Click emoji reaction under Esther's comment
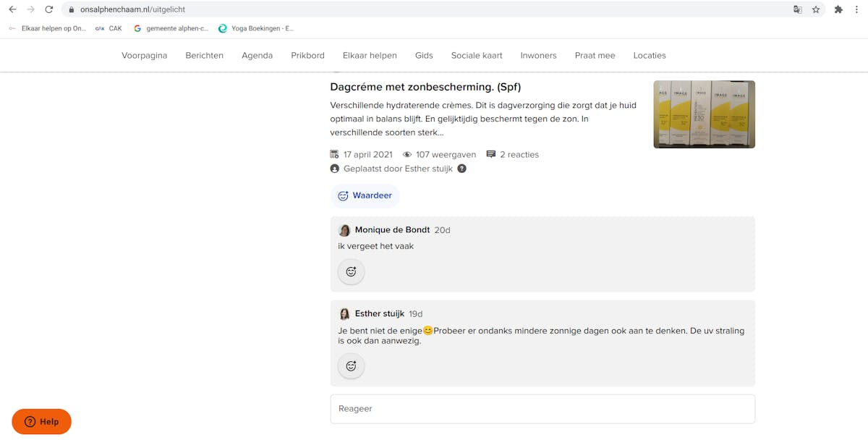868x440 pixels. point(351,366)
